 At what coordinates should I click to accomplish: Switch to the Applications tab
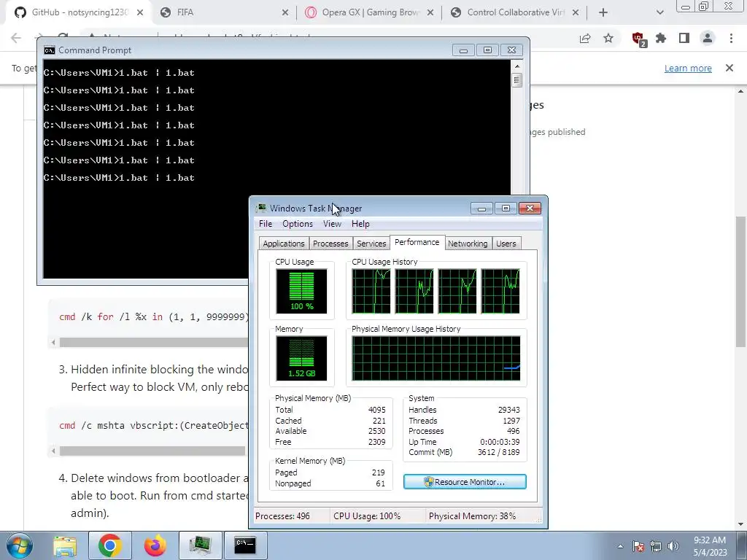click(284, 244)
